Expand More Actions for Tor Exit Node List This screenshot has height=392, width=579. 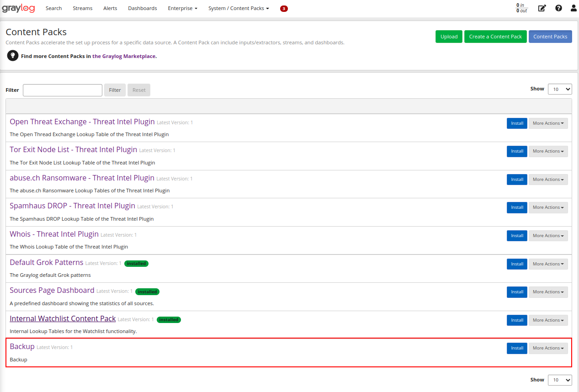click(548, 151)
